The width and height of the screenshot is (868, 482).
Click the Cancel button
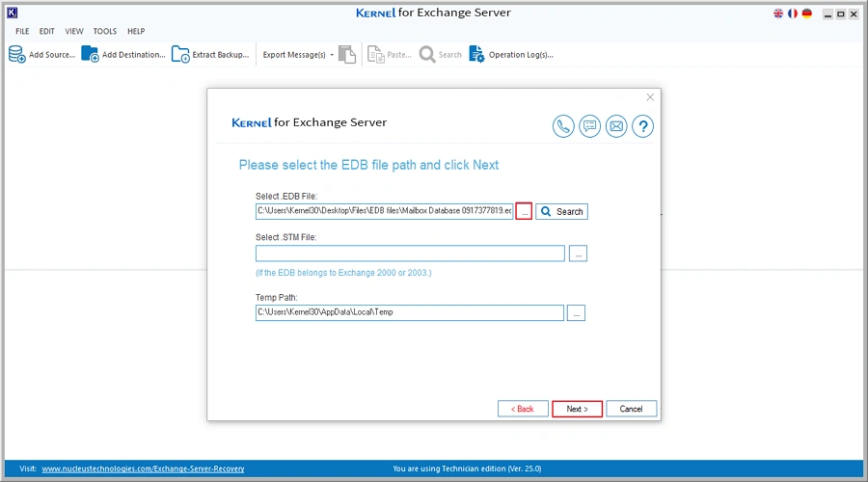[x=631, y=409]
